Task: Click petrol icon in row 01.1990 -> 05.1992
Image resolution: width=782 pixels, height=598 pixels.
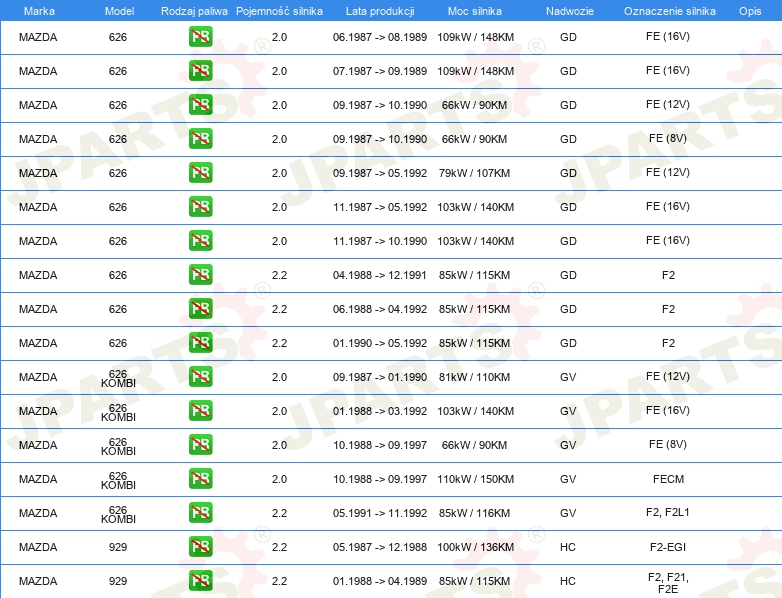Action: [x=200, y=343]
